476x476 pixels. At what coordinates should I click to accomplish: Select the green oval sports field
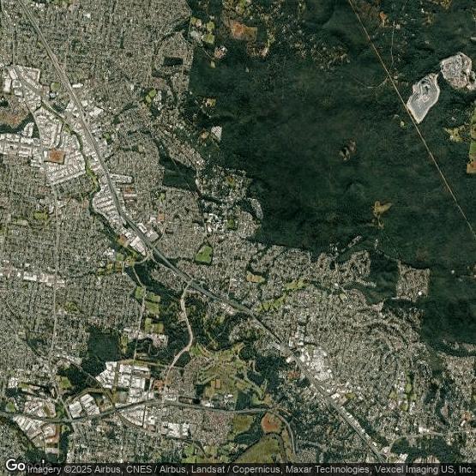(x=204, y=255)
